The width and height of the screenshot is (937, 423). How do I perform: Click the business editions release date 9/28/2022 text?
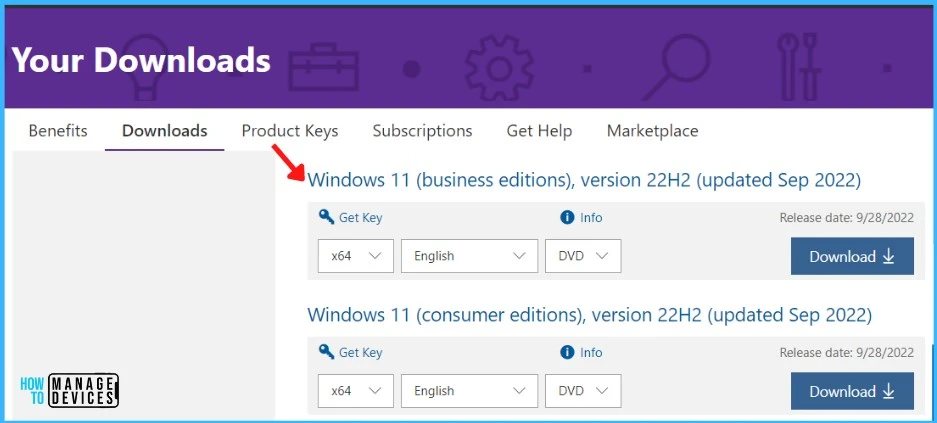pyautogui.click(x=846, y=218)
